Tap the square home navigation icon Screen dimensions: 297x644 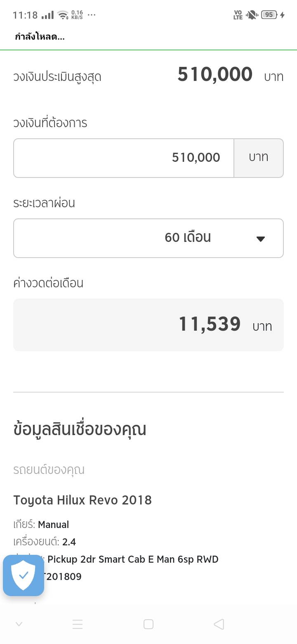(x=148, y=624)
